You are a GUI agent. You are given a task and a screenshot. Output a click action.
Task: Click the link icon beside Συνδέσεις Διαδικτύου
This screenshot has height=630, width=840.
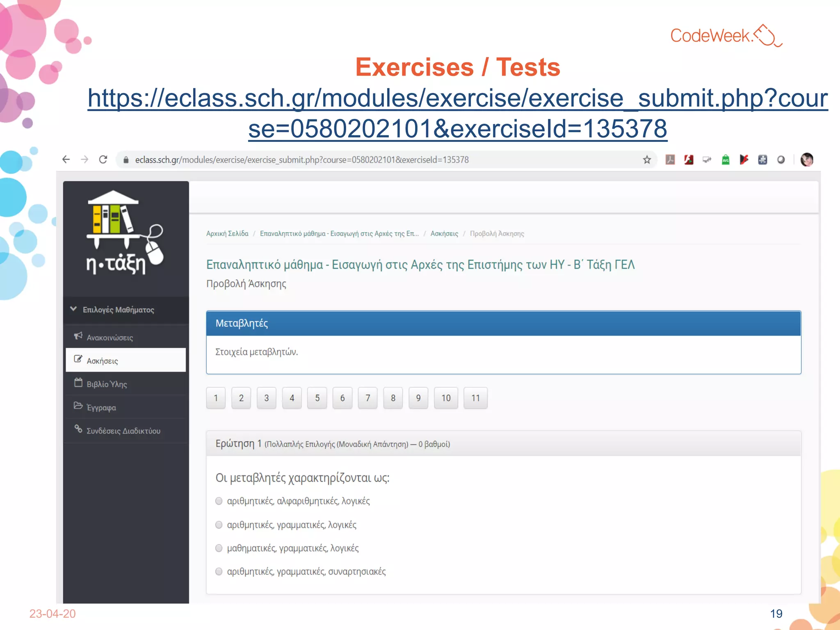pos(78,429)
